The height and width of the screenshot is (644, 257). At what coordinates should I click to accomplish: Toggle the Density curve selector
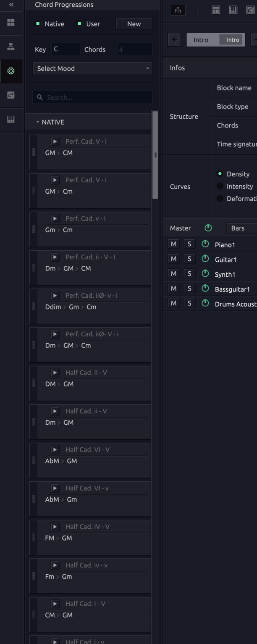coord(220,174)
